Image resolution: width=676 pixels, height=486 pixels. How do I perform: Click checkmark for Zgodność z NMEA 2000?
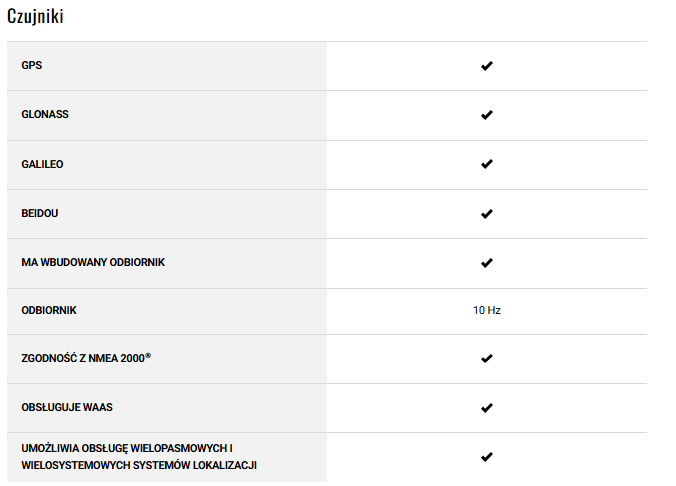[x=487, y=358]
